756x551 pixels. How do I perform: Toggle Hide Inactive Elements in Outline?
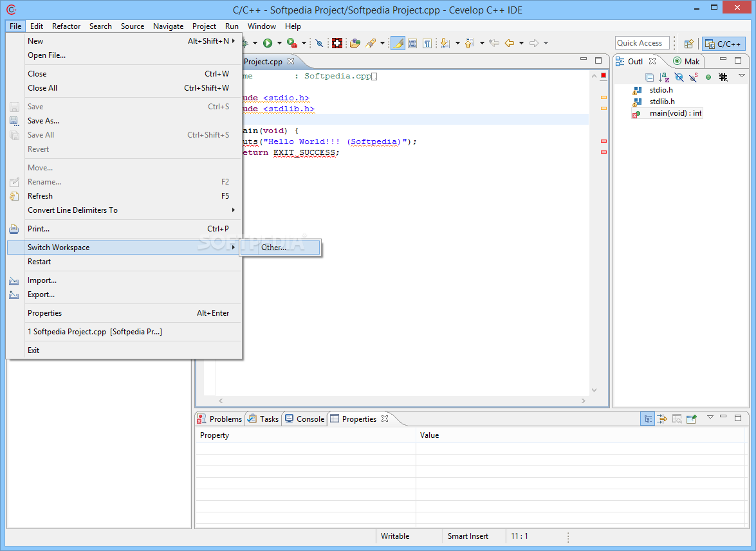pyautogui.click(x=723, y=77)
